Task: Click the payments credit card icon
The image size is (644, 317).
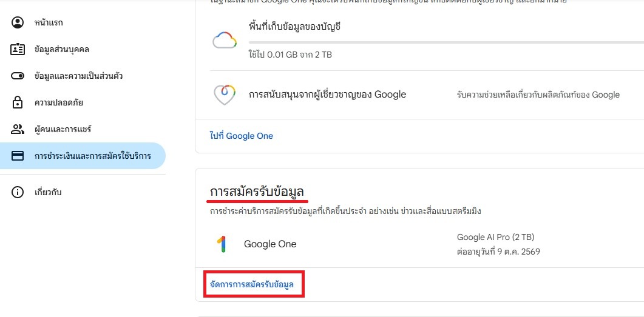Action: (18, 156)
